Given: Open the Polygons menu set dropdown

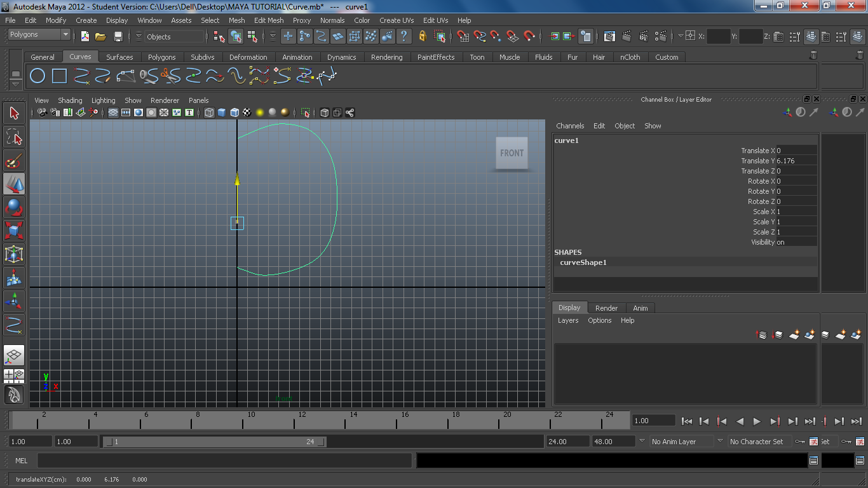Looking at the screenshot, I should 39,34.
